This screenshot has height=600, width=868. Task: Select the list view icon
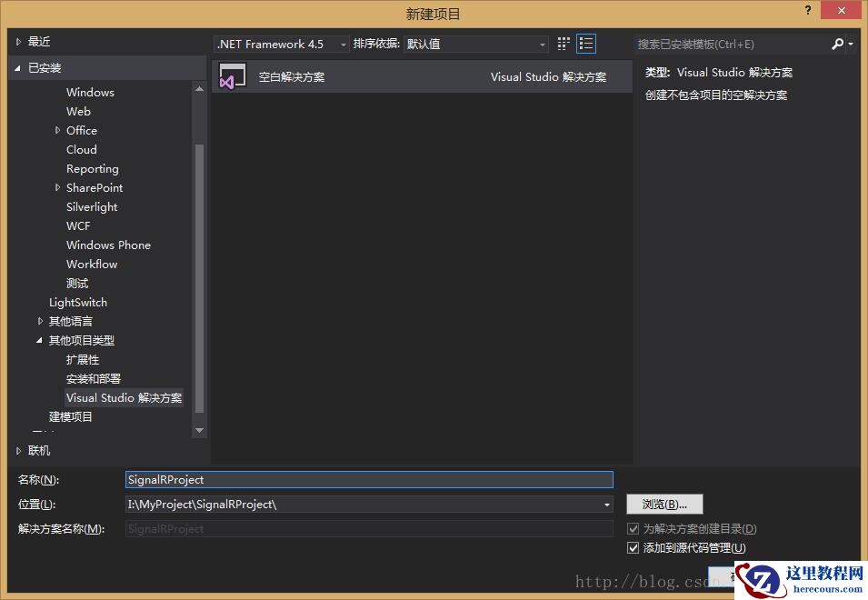(586, 43)
